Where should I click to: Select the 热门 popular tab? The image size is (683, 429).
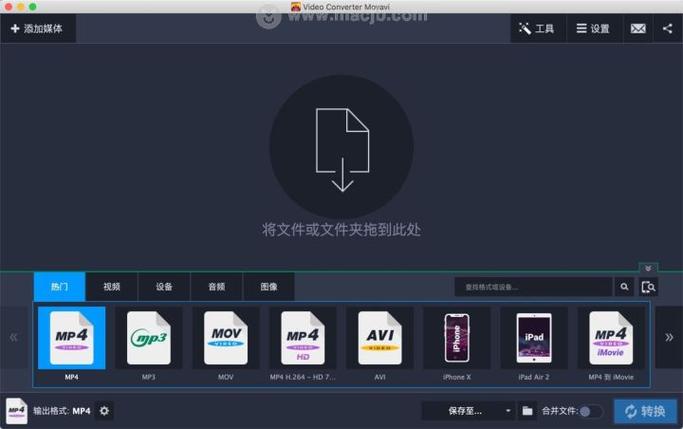[x=60, y=287]
